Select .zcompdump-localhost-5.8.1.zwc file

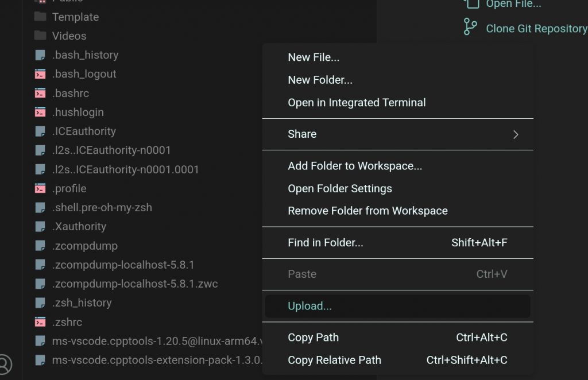coord(135,284)
